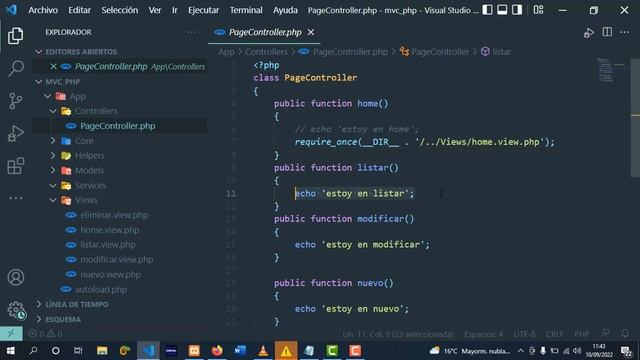Click the remote window status bar icon

click(x=11, y=333)
